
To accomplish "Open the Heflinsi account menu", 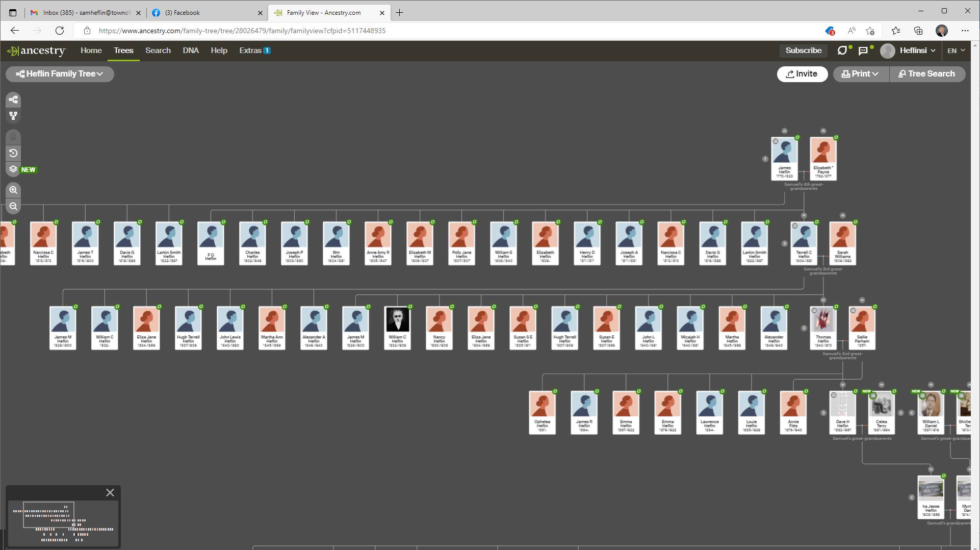I will (909, 51).
